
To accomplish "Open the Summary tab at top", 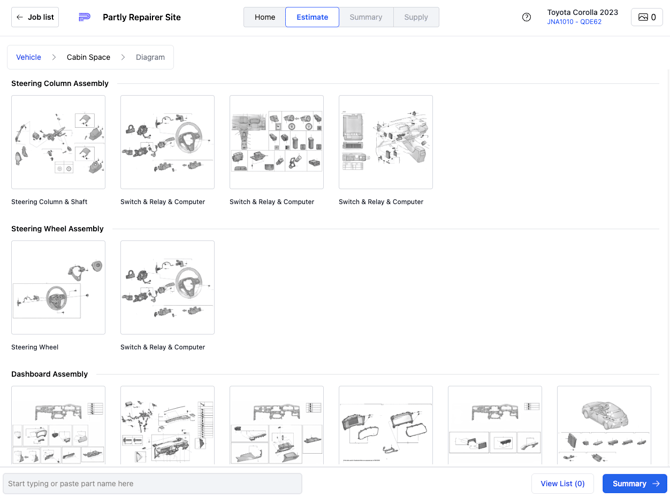I will pyautogui.click(x=366, y=17).
